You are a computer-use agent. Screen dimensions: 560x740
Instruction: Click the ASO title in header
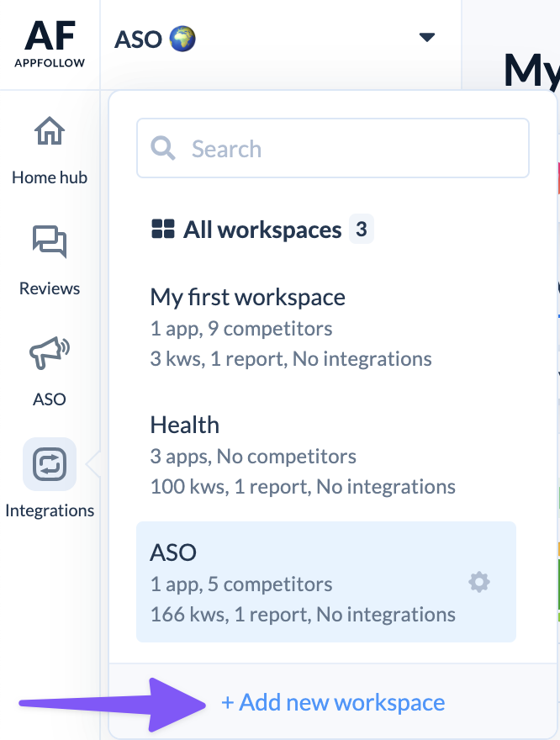tap(138, 40)
